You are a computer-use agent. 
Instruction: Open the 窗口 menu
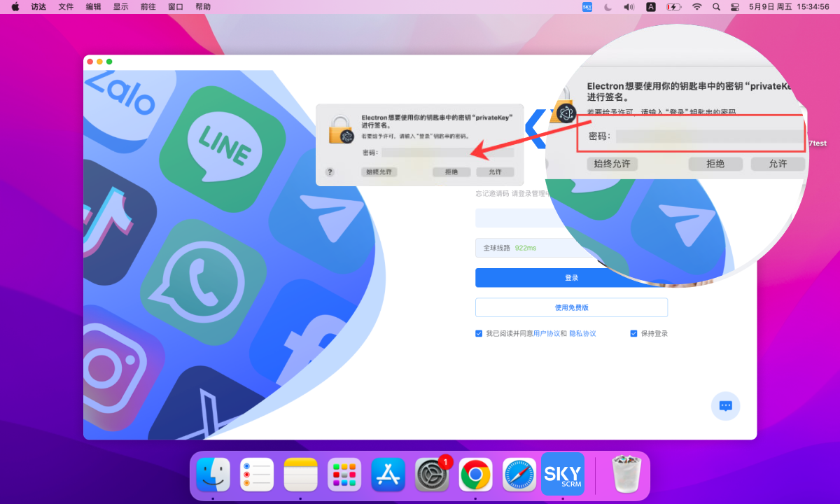point(176,7)
